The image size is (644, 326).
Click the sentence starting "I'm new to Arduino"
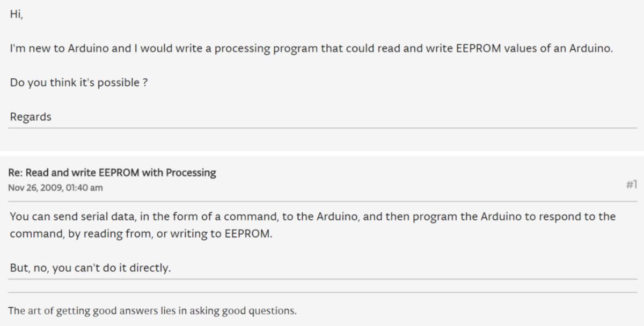311,49
